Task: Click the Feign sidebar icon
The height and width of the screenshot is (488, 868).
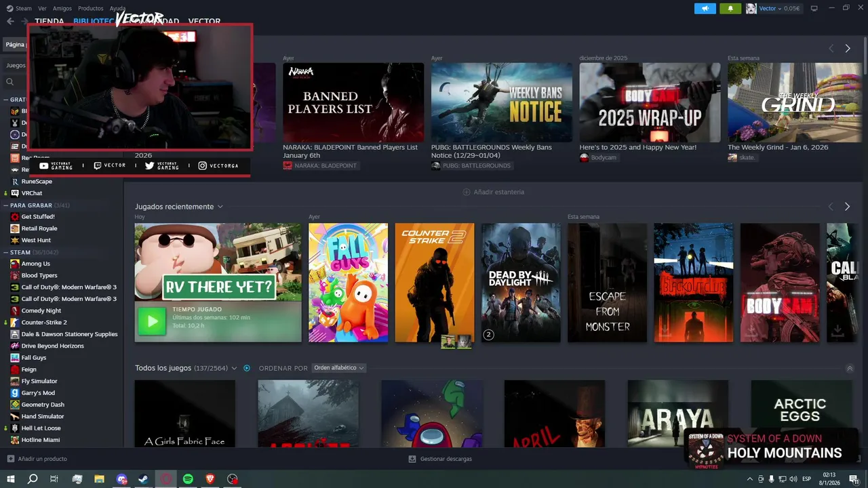Action: point(15,369)
